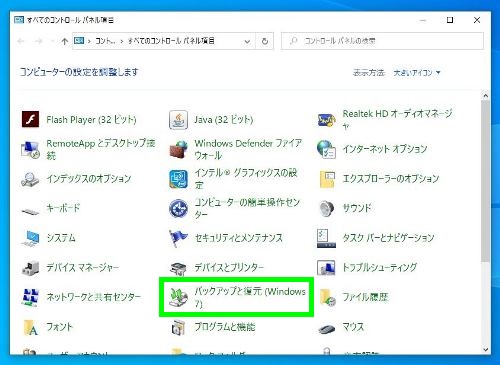Image resolution: width=500 pixels, height=365 pixels.
Task: Open the フォント icon
Action: (x=31, y=327)
